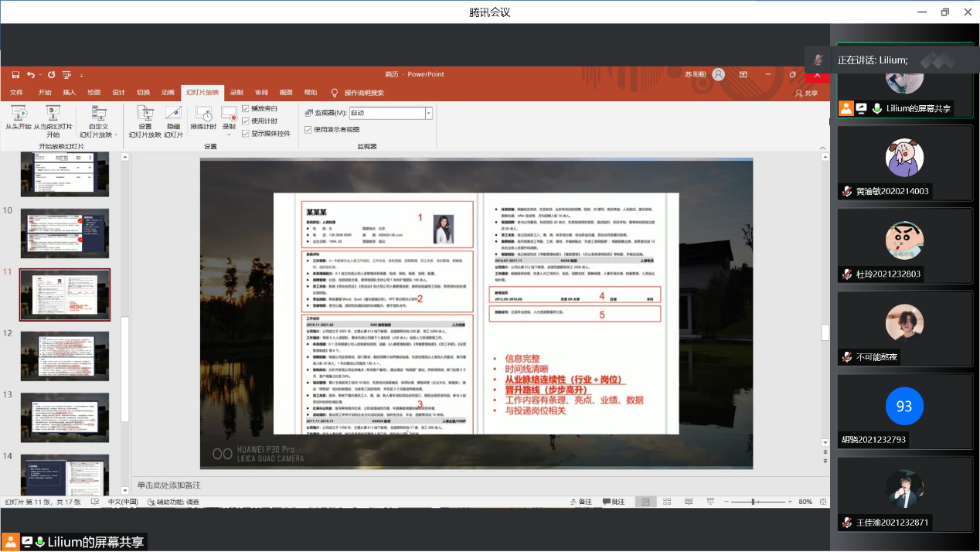Select slide 12 thumbnail in the slide panel
Screen dimensions: 980x552
(x=65, y=356)
